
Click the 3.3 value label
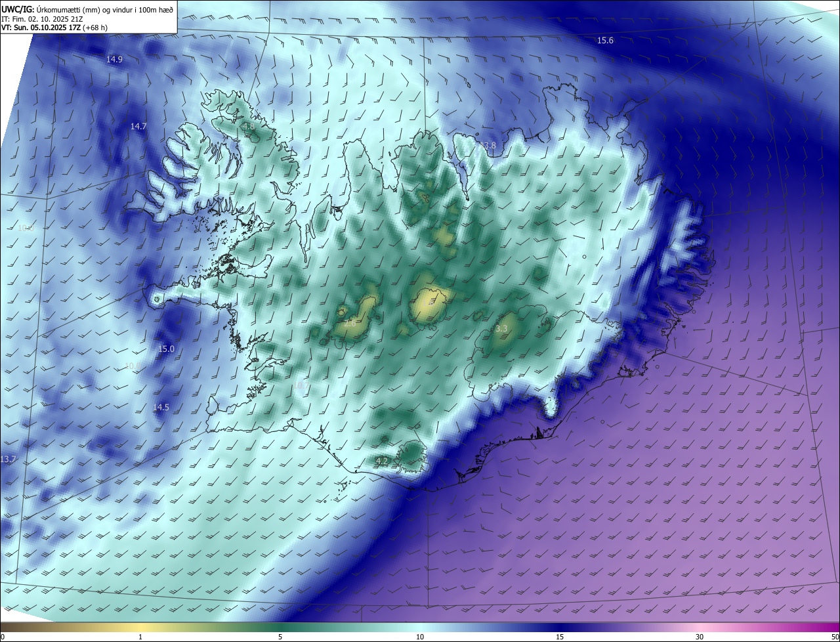(x=501, y=328)
